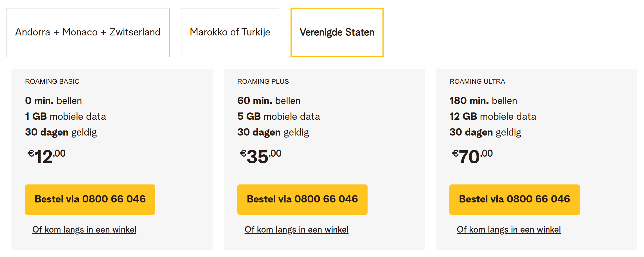This screenshot has width=644, height=257.
Task: Open store link under Roaming Plus
Action: click(296, 230)
